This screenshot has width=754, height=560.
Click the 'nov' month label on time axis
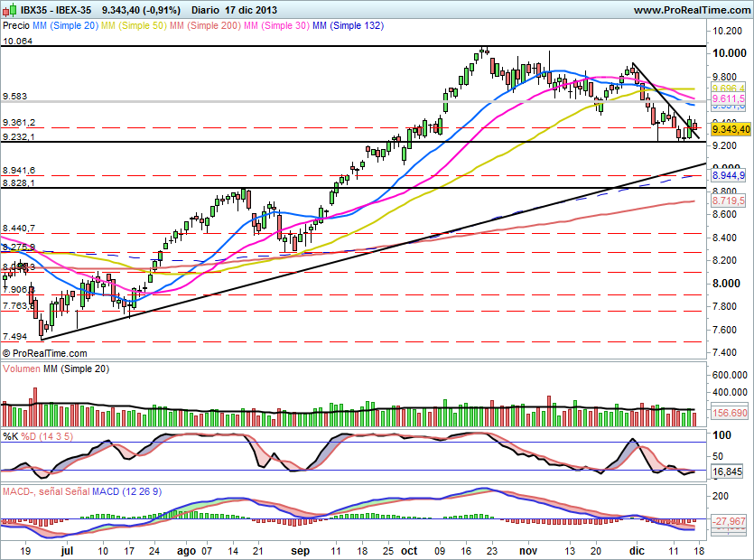click(x=527, y=551)
